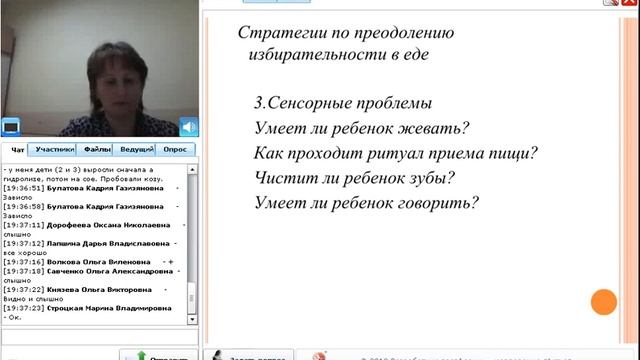This screenshot has width=640, height=360.
Task: Click chat message 'все хорошо'
Action: tap(25, 253)
